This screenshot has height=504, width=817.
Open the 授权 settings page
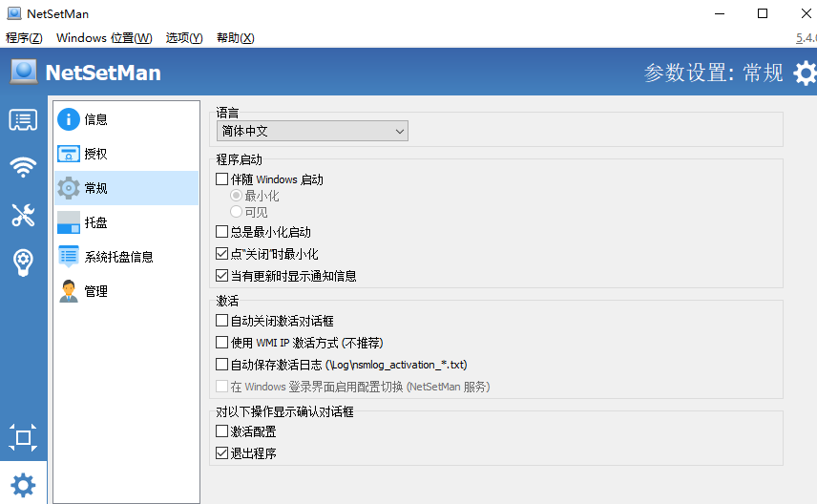[126, 154]
